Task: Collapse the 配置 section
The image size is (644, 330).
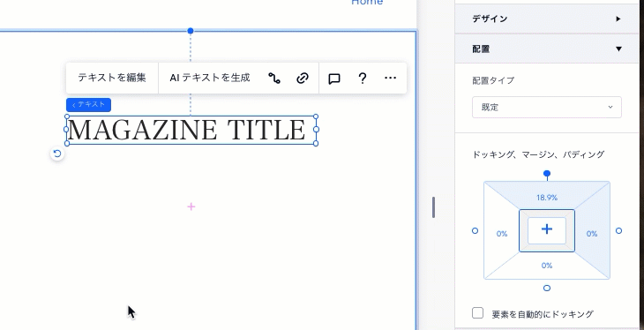Action: tap(547, 49)
